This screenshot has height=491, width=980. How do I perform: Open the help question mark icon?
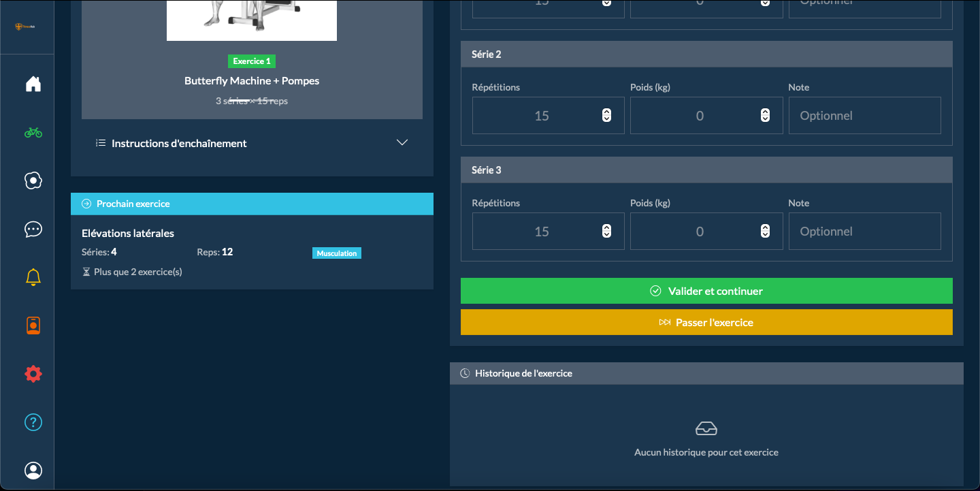(x=33, y=422)
